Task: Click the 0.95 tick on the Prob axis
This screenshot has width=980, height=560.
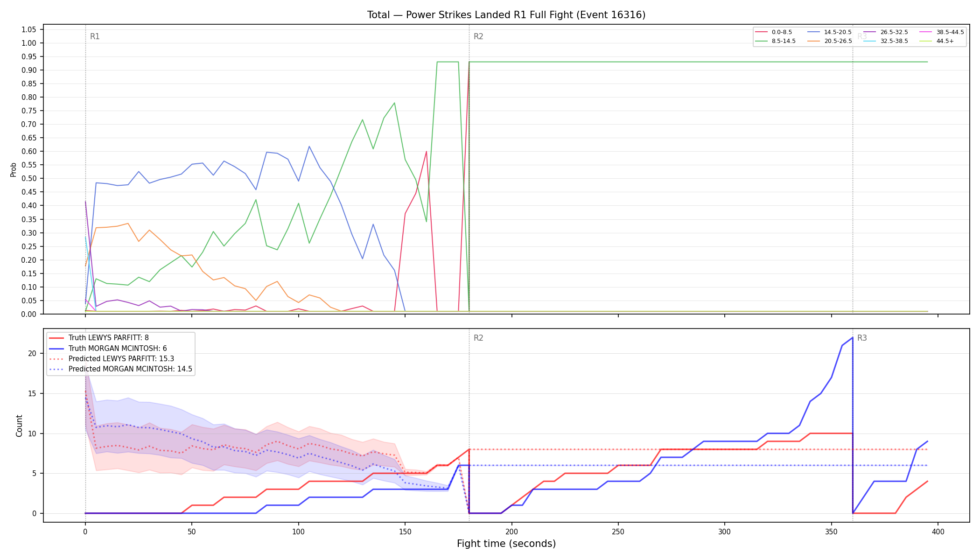Action: [x=28, y=56]
